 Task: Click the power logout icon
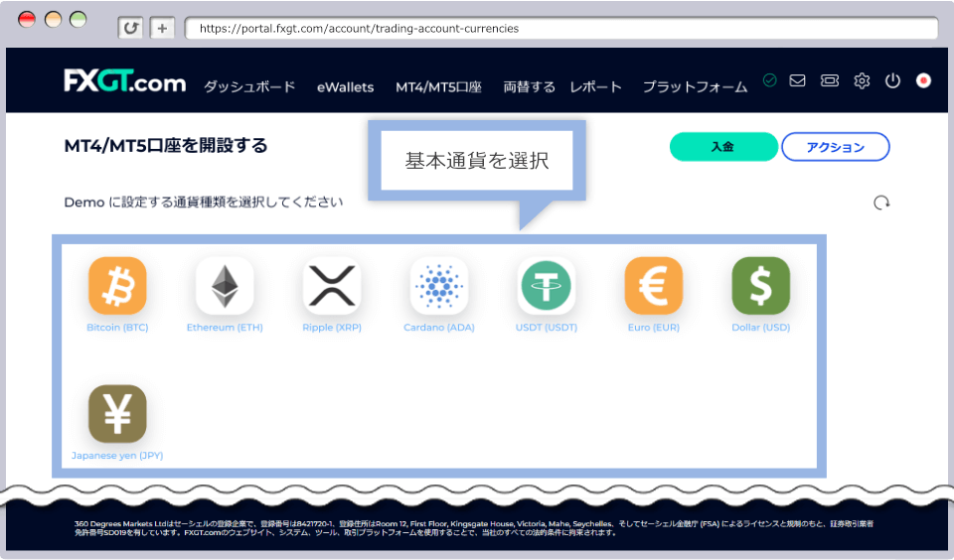pyautogui.click(x=892, y=80)
